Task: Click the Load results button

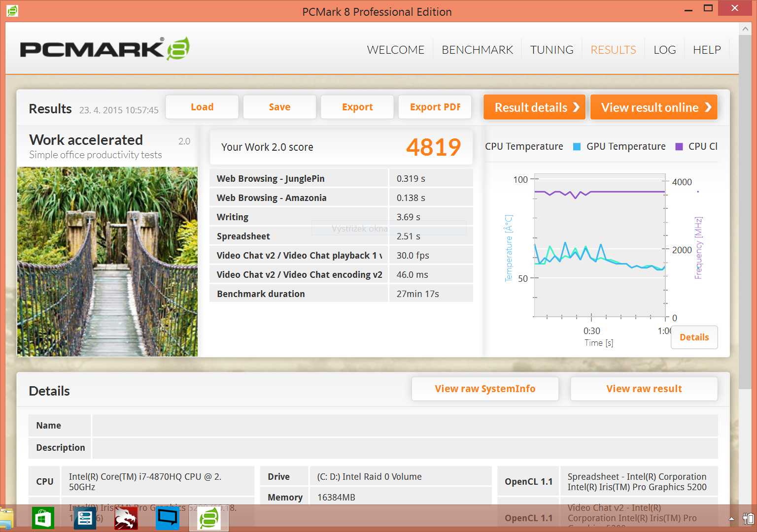Action: 202,107
